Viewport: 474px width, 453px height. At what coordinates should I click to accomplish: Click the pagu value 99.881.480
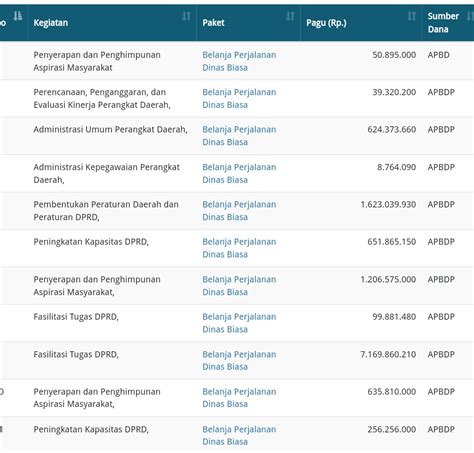(394, 317)
